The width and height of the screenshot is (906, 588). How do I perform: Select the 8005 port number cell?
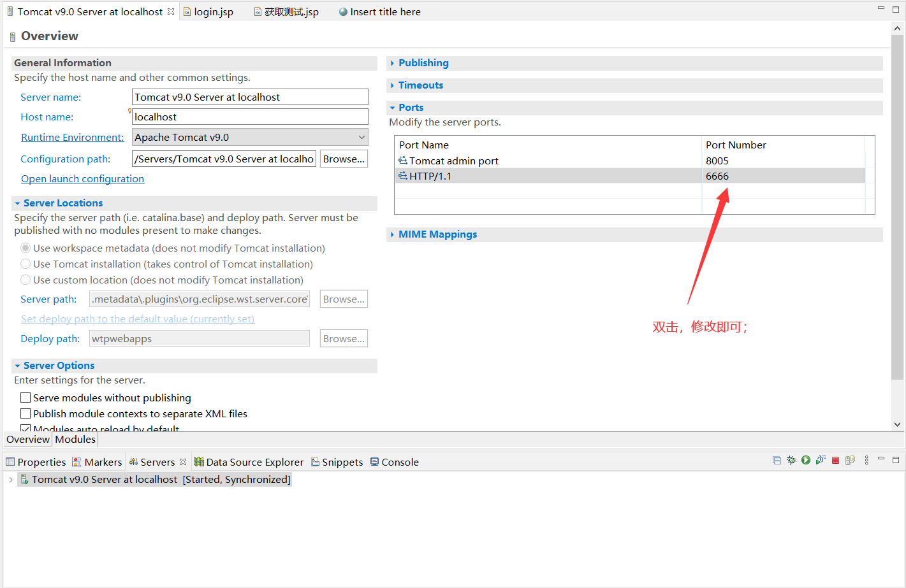[x=783, y=161]
